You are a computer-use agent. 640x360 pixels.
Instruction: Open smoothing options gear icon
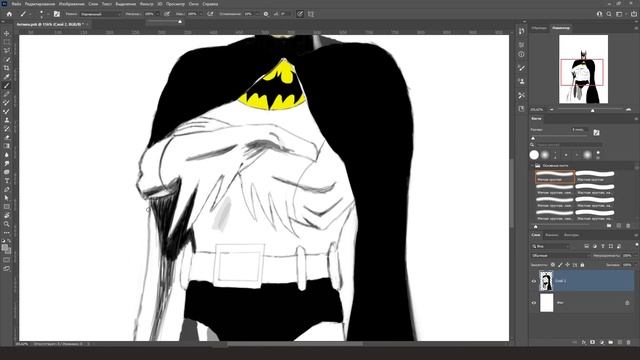266,14
